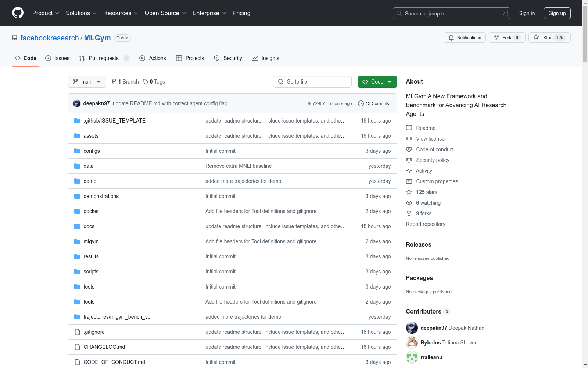The width and height of the screenshot is (588, 368).
Task: Click the folder icon for mlgym
Action: coord(77,241)
